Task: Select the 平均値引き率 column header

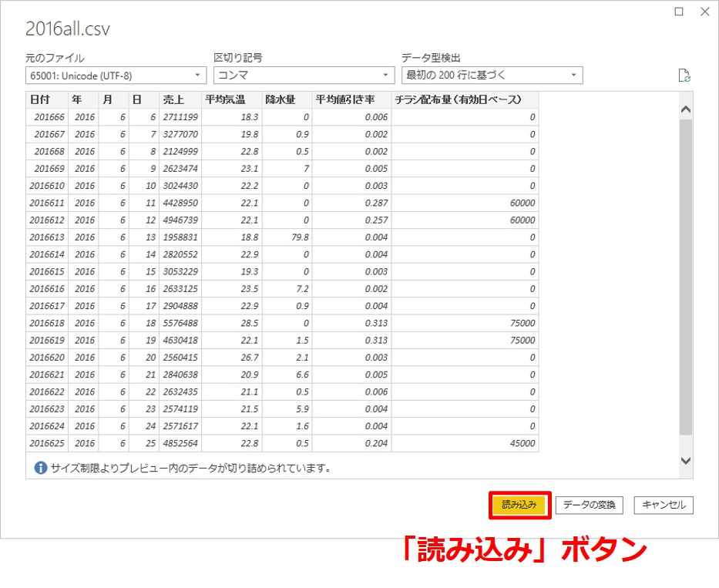Action: (351, 100)
